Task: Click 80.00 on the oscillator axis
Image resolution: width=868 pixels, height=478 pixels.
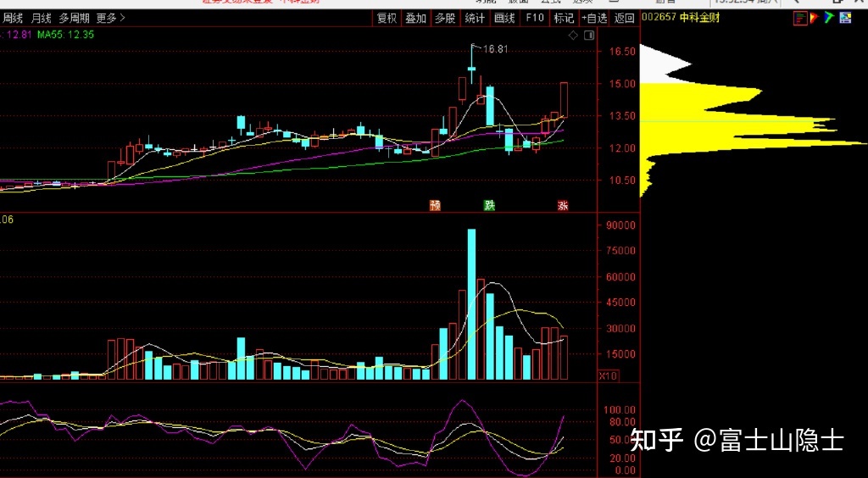Action: [x=621, y=422]
